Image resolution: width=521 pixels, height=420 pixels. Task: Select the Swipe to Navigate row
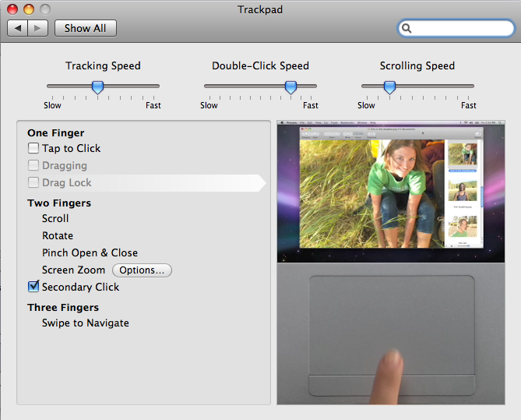point(86,323)
